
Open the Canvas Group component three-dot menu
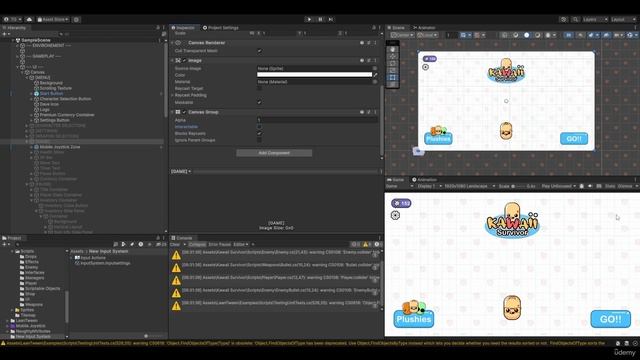click(375, 112)
